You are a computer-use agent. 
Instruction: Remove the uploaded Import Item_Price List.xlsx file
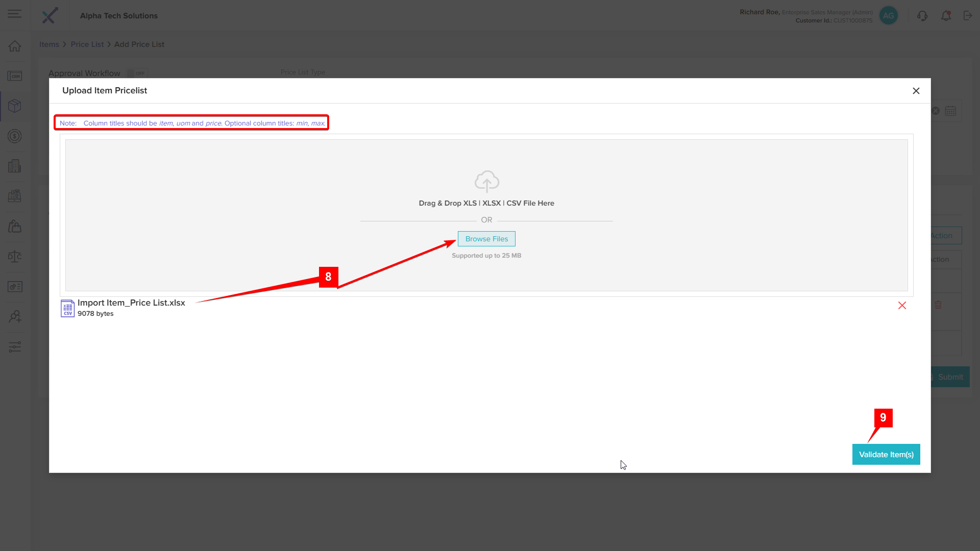point(902,306)
